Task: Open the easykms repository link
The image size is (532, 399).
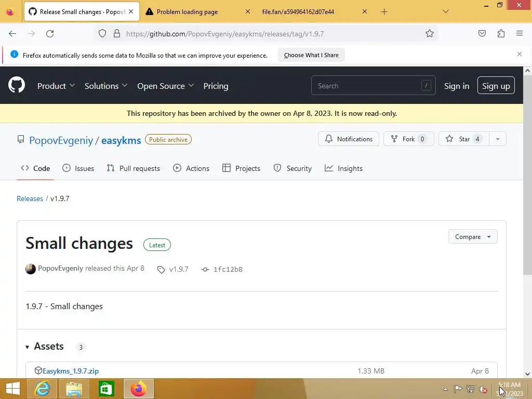Action: pyautogui.click(x=121, y=140)
